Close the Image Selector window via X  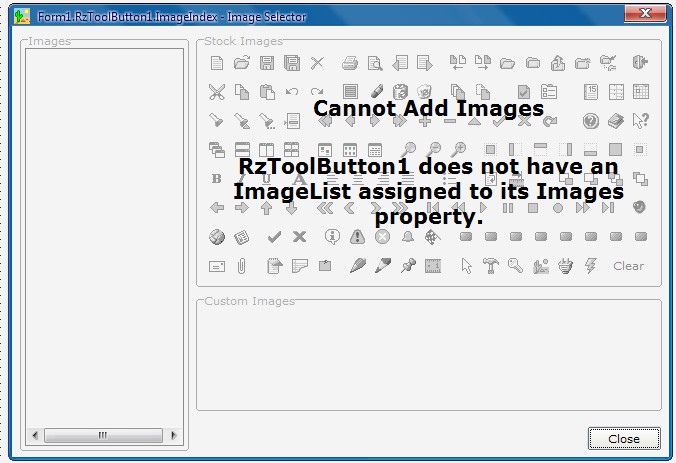(645, 13)
